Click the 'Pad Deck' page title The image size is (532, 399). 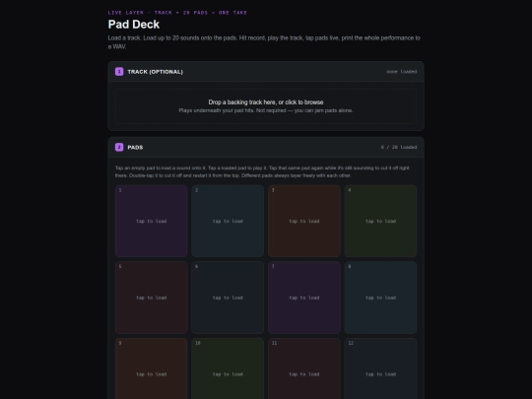134,25
